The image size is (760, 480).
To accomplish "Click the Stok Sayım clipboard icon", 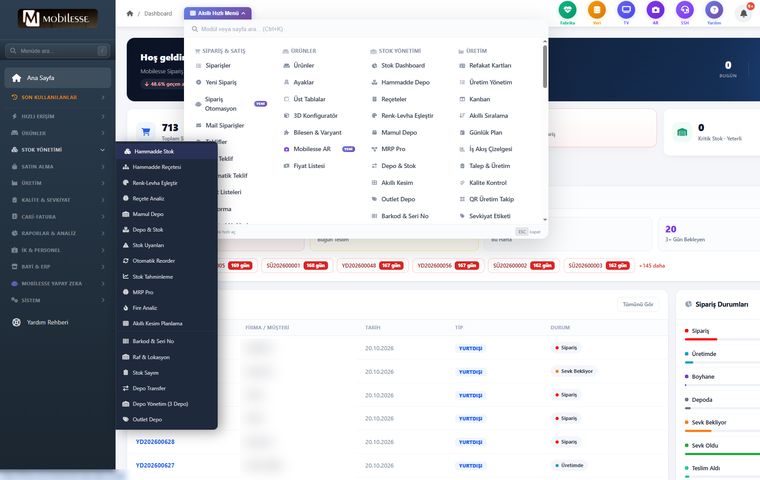I will (126, 373).
